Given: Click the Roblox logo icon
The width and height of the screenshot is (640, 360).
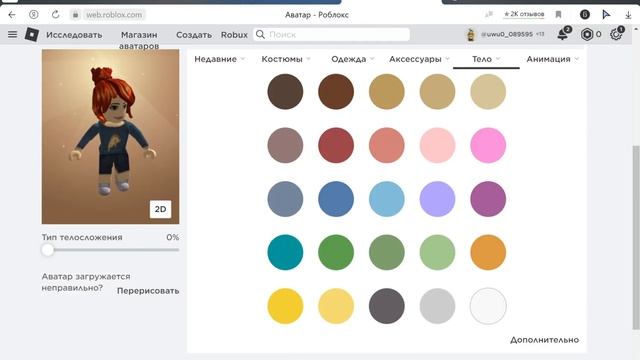Looking at the screenshot, I should [32, 35].
